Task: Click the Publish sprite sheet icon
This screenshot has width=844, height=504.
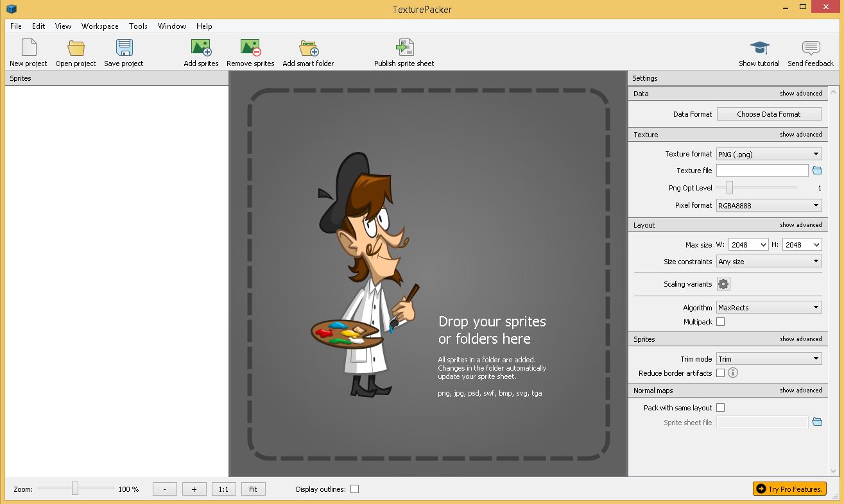Action: [x=404, y=47]
